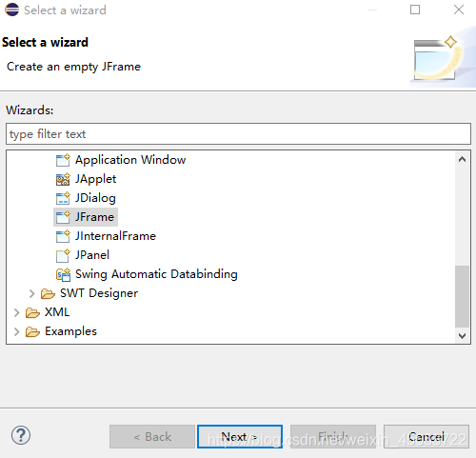Select the Application Window entry

point(130,160)
